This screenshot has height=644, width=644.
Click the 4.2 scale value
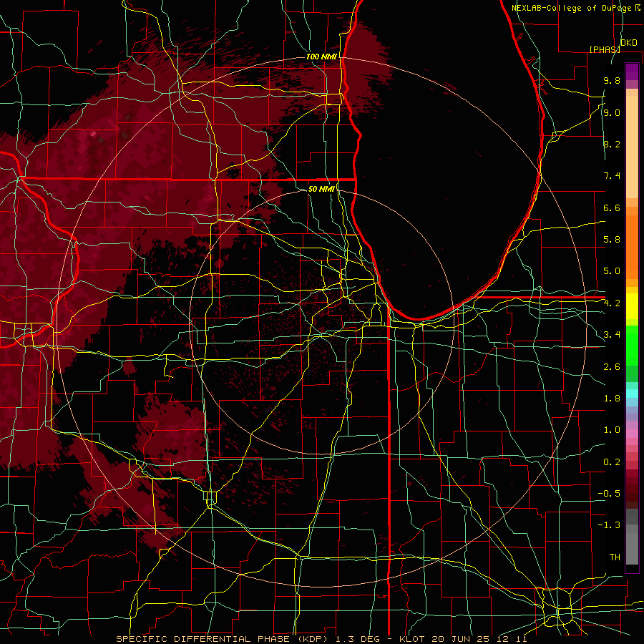point(612,303)
